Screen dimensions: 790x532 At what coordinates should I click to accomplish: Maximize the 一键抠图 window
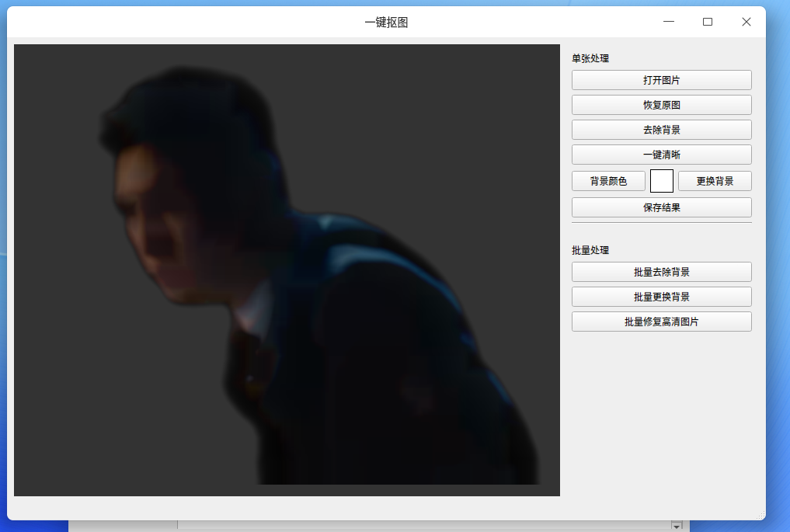(708, 22)
